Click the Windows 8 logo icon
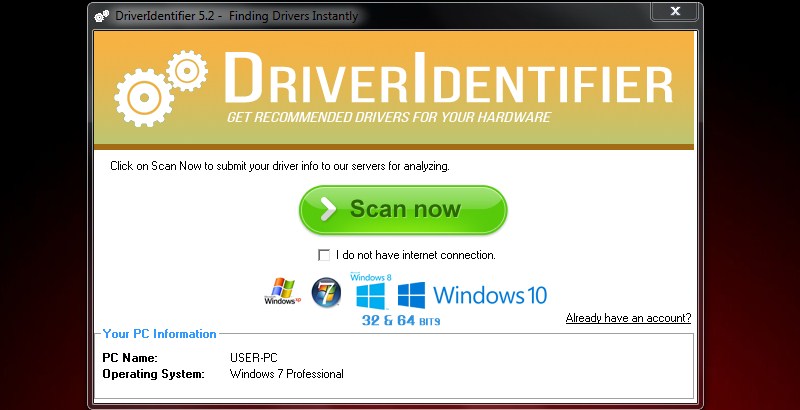This screenshot has width=800, height=410. pyautogui.click(x=371, y=291)
